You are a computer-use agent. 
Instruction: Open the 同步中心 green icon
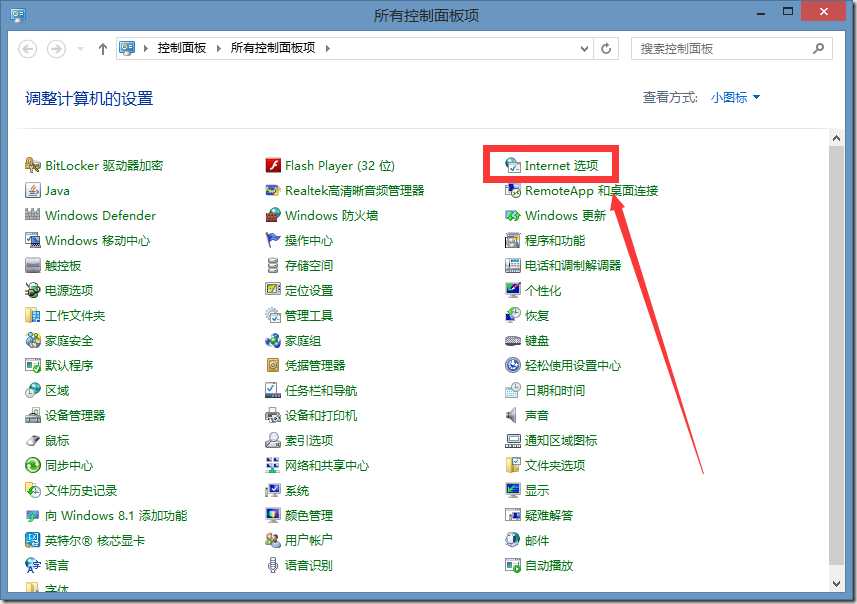tap(33, 465)
